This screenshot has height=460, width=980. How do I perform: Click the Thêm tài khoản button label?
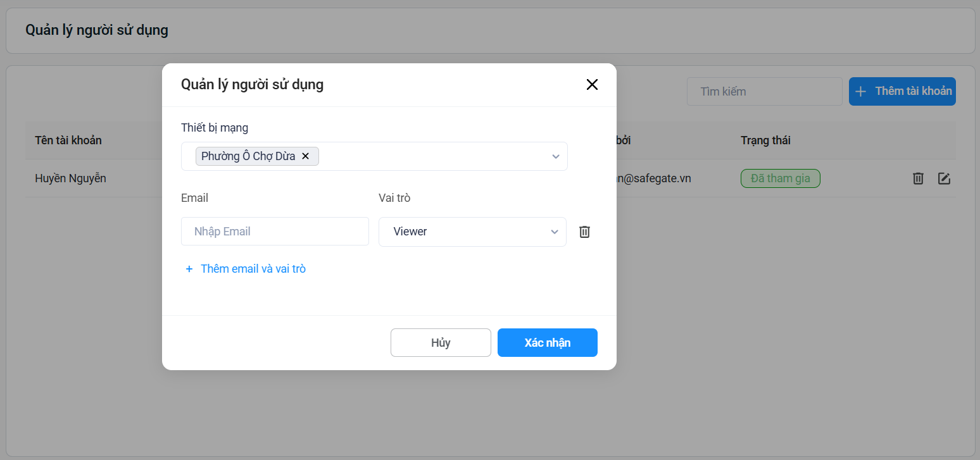(913, 91)
